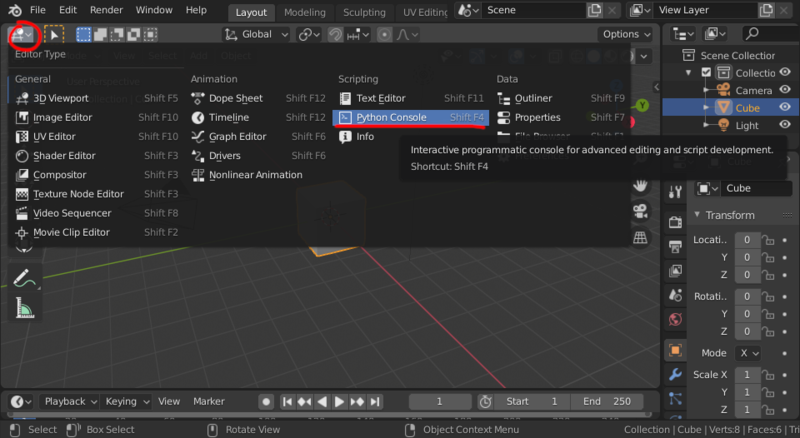
Task: Switch to the Modeling workspace tab
Action: point(305,12)
